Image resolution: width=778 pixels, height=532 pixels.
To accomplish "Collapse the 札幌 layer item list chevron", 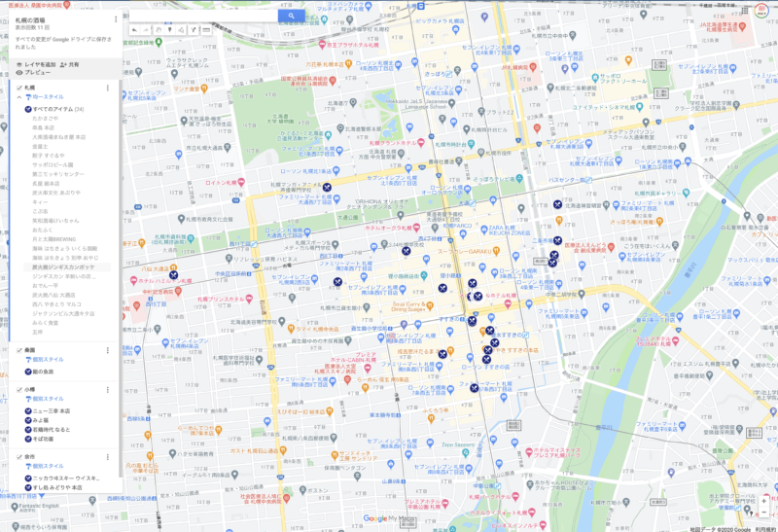I will [x=19, y=97].
